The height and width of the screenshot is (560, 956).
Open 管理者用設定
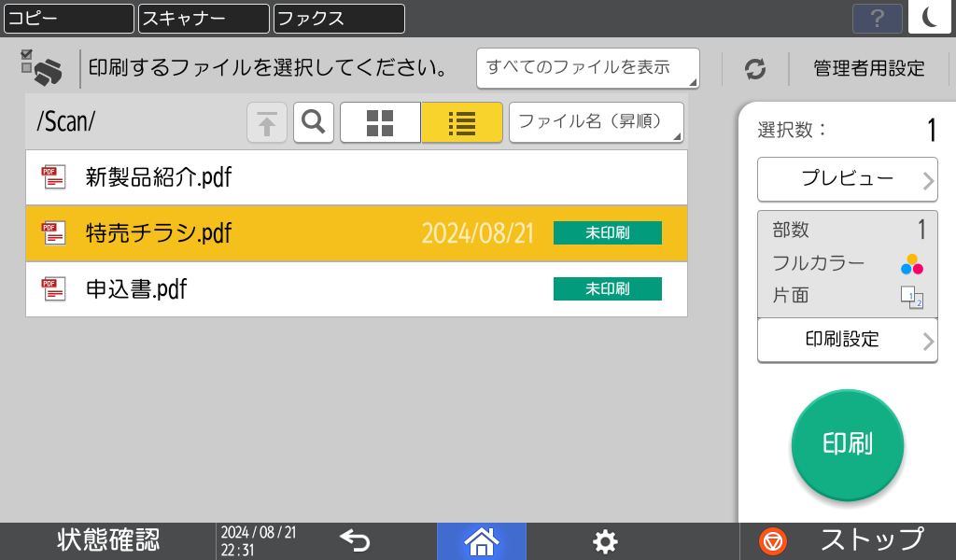click(868, 68)
